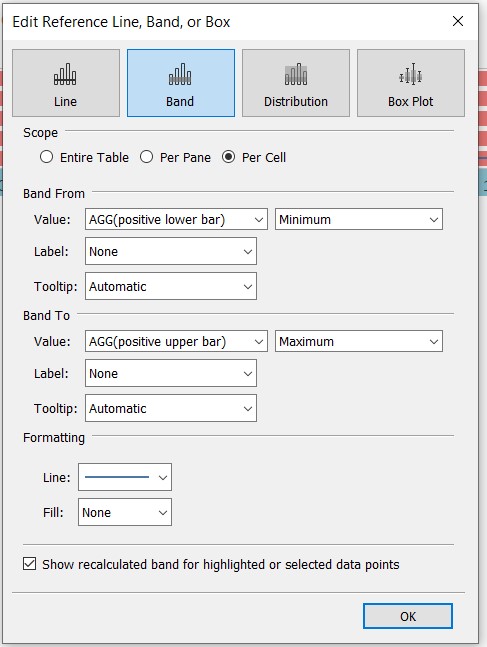The width and height of the screenshot is (487, 647).
Task: Open the Line formatting style picker
Action: click(125, 477)
